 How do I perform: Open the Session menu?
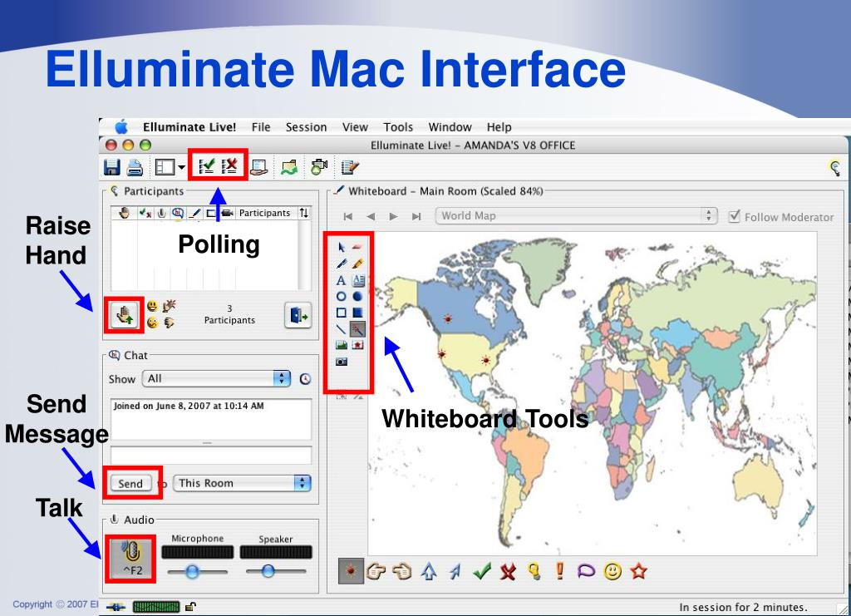[306, 127]
